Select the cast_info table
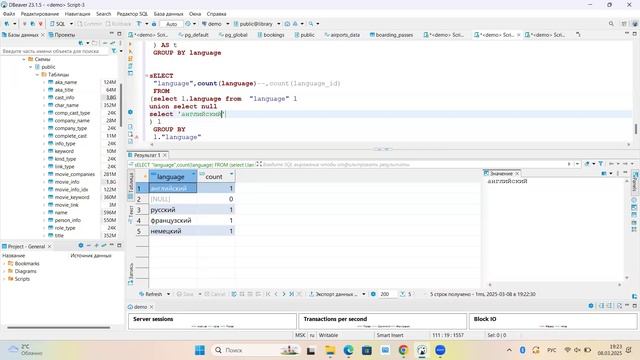Viewport: 640px width, 360px height. [x=64, y=98]
